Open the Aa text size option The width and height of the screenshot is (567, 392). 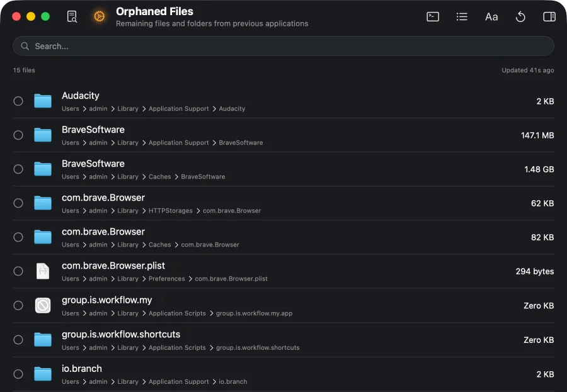pyautogui.click(x=491, y=17)
